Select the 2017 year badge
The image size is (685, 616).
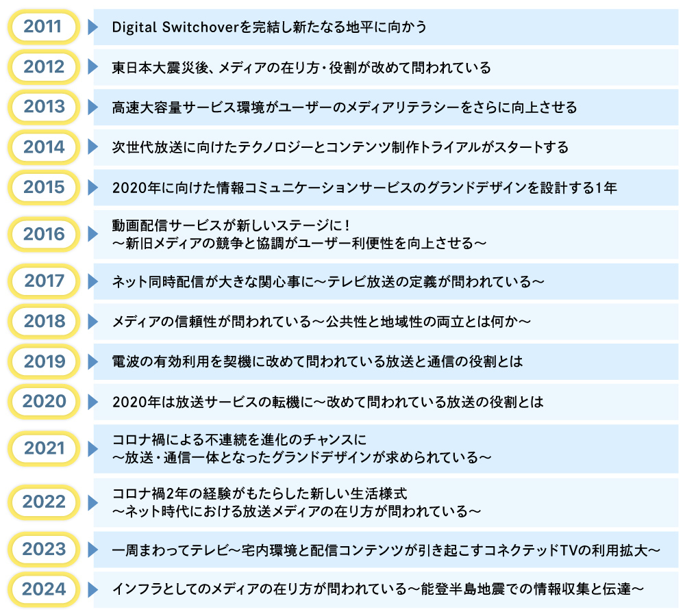click(42, 280)
